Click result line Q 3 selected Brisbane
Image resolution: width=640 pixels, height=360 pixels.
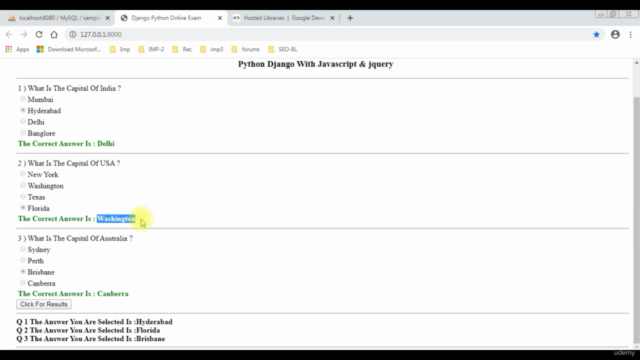pyautogui.click(x=91, y=339)
